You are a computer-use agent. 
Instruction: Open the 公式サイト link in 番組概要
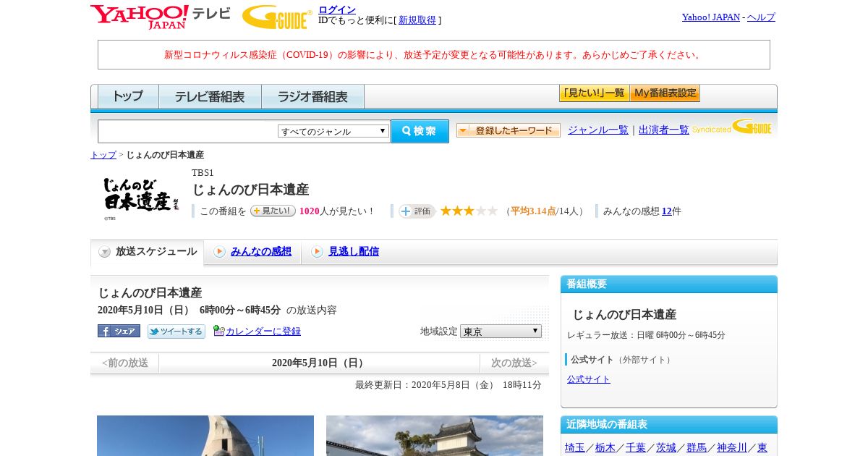tap(589, 379)
